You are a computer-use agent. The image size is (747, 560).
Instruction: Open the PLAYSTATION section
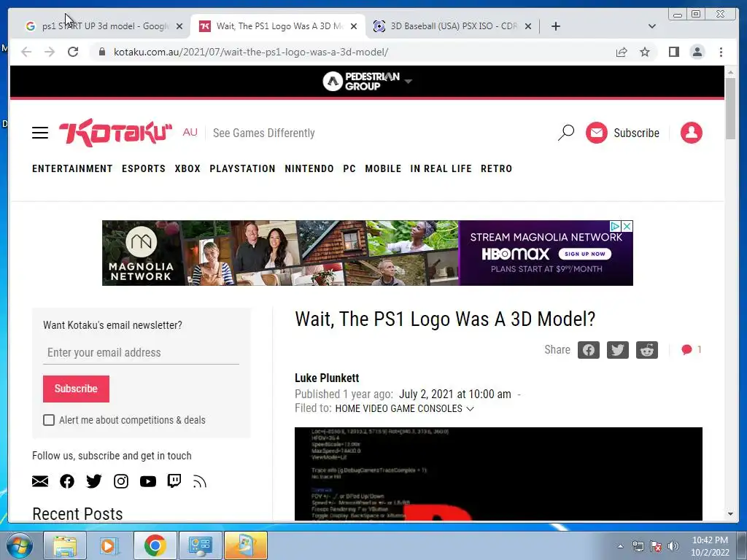pos(242,168)
